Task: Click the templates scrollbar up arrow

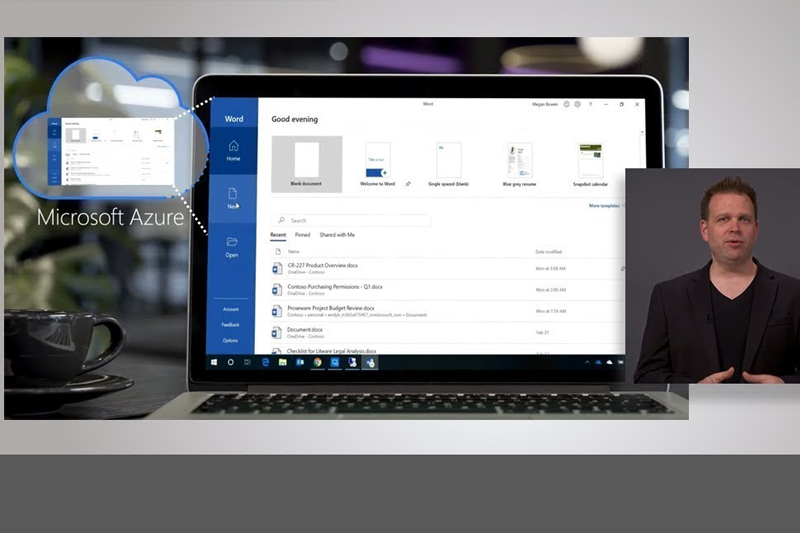Action: [x=642, y=132]
